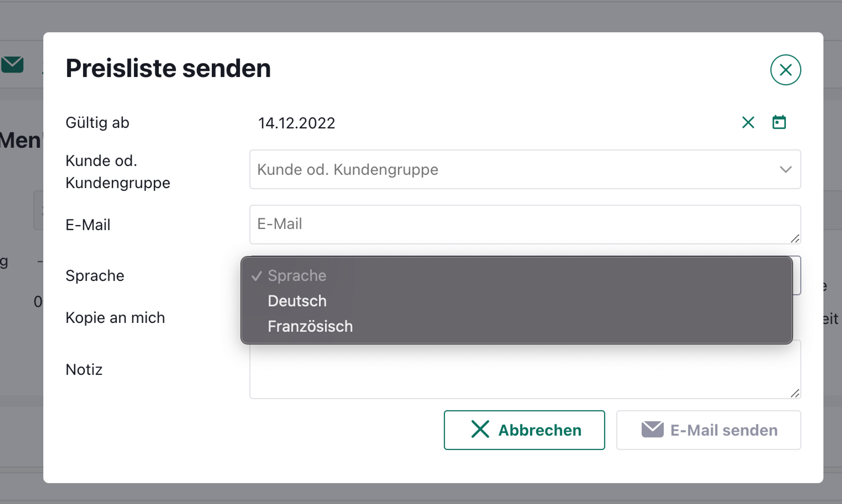Clear the Gültig ab date value

[748, 123]
